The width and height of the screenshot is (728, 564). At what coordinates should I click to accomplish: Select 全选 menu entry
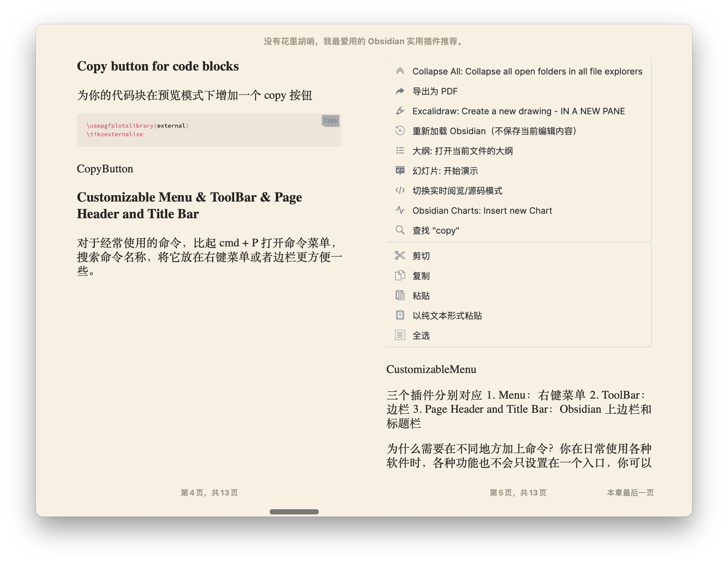click(519, 335)
